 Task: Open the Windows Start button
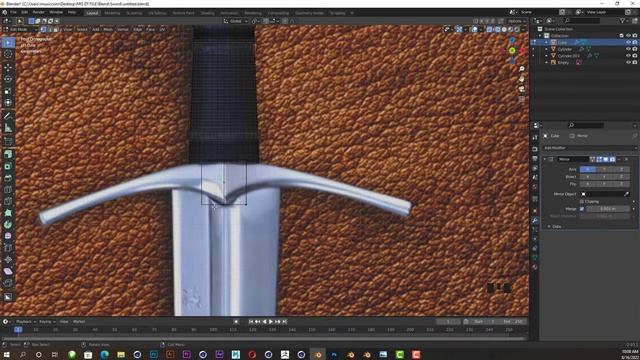click(7, 355)
